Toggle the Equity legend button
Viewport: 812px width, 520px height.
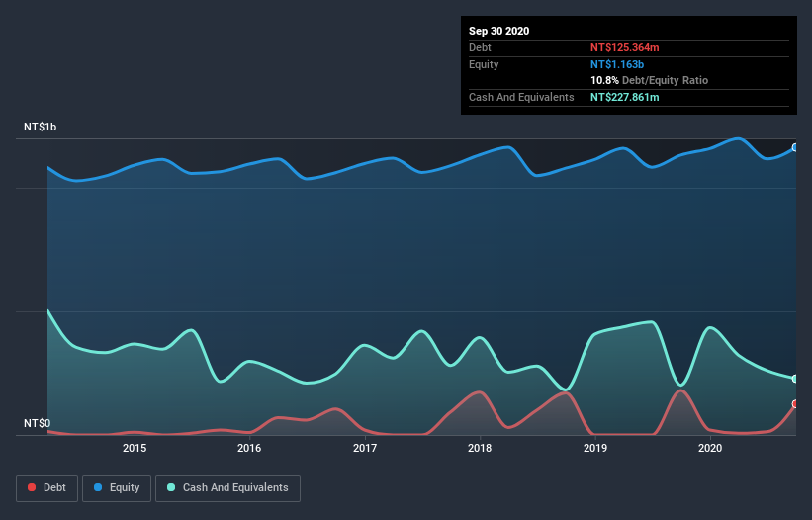tap(117, 488)
